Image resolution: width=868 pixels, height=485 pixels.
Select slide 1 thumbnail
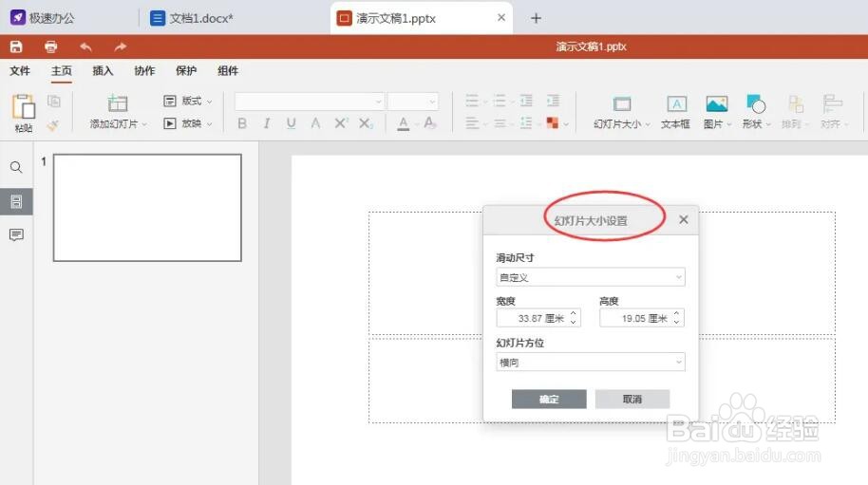(x=147, y=208)
